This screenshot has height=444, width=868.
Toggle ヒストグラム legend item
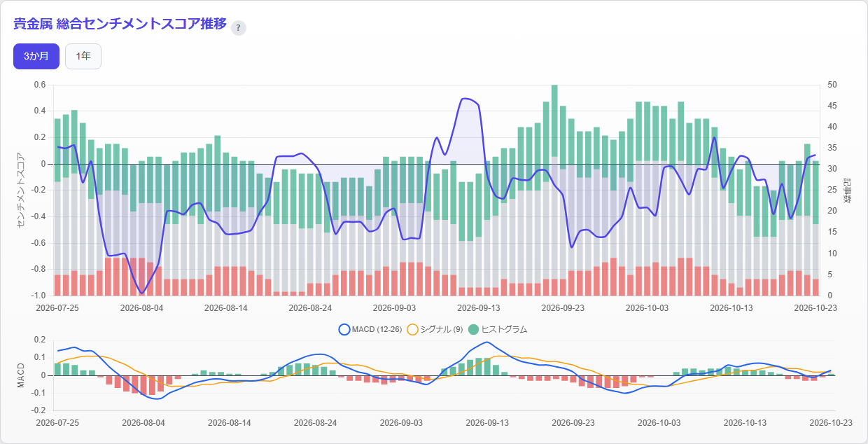(x=498, y=329)
